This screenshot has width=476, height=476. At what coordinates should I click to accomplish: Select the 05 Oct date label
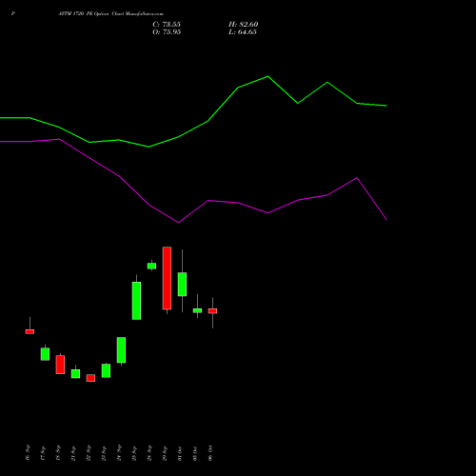[x=195, y=452]
